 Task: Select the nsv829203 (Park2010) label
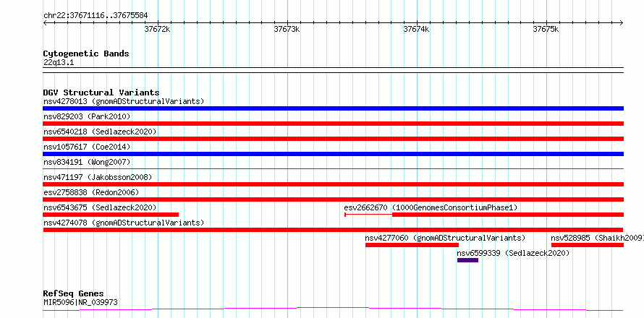click(x=87, y=116)
